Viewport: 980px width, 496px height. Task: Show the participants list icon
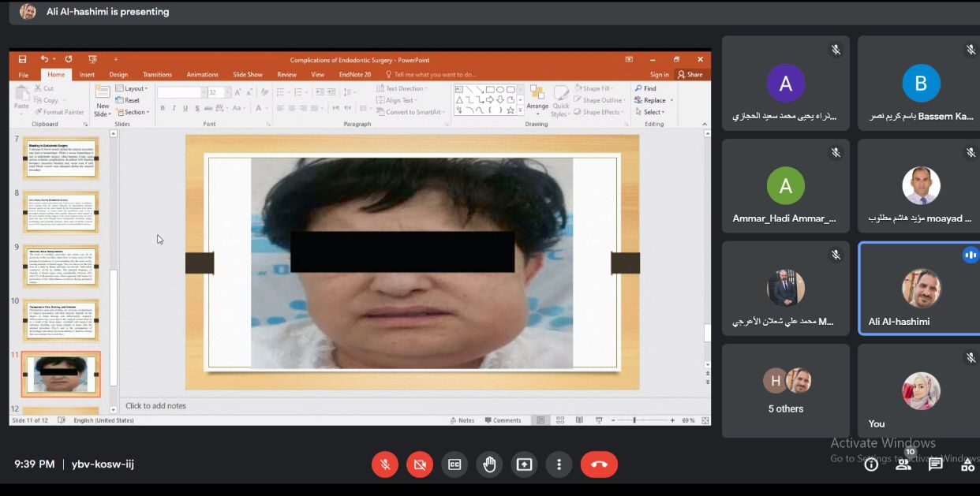click(x=903, y=464)
